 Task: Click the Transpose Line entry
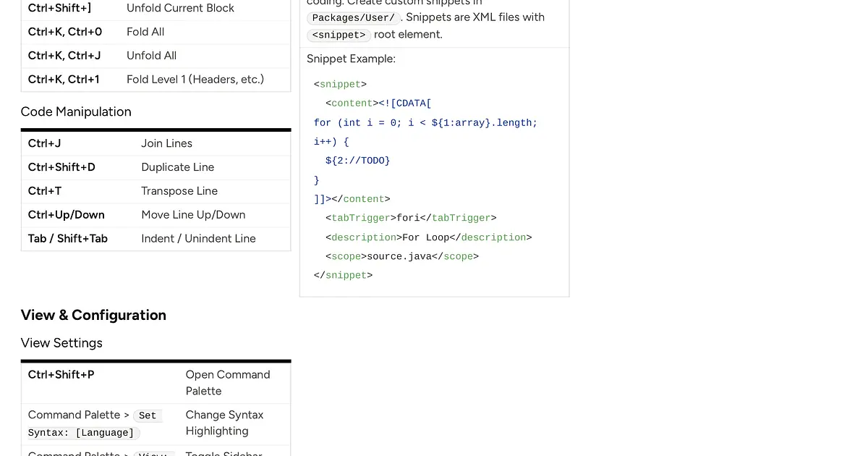coord(156,191)
